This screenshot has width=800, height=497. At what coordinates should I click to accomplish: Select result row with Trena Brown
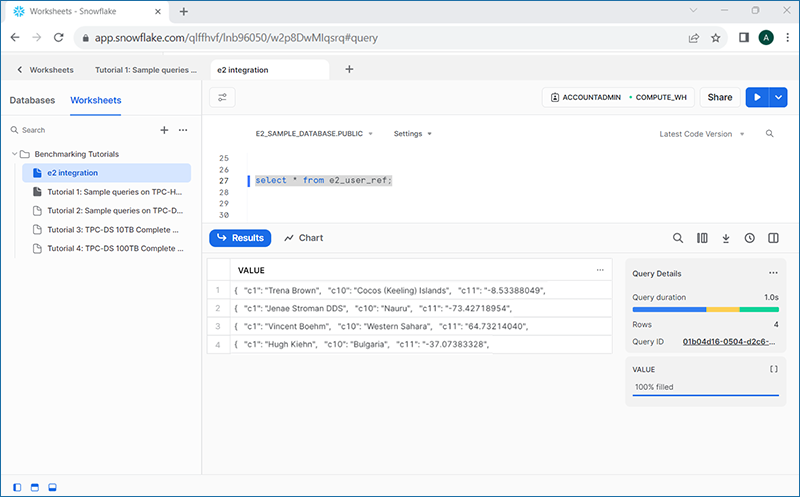410,290
